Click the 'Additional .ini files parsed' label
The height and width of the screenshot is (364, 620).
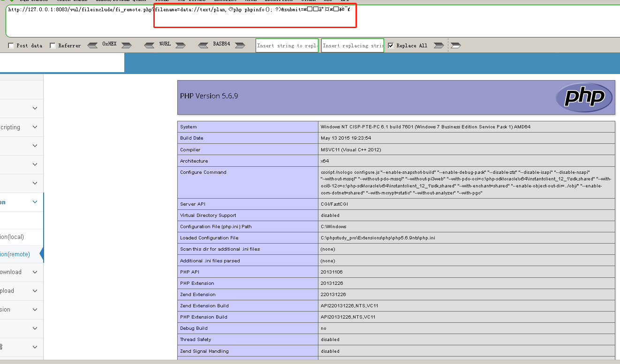210,261
